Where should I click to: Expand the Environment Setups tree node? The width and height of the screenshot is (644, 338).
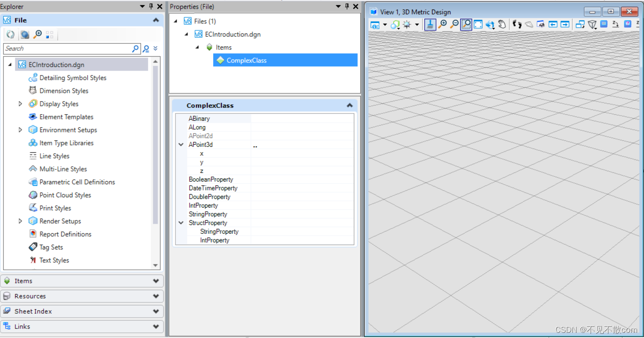click(x=20, y=130)
